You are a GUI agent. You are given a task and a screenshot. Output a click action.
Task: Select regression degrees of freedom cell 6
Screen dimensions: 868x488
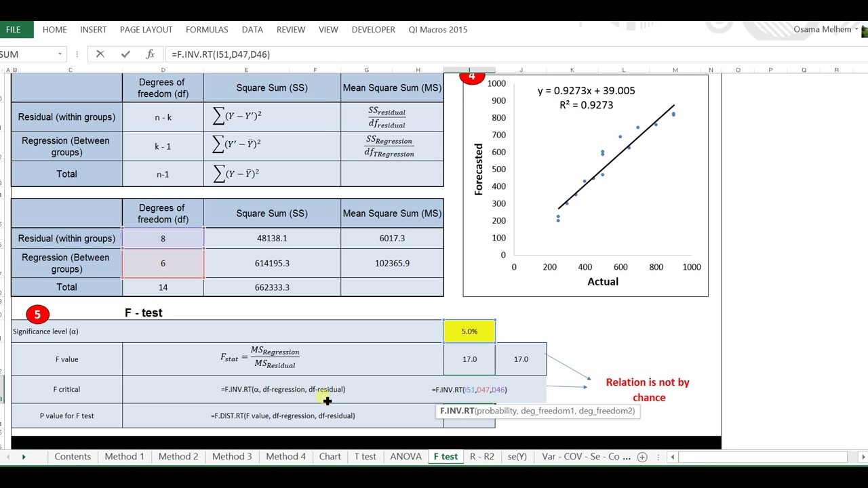click(x=163, y=263)
